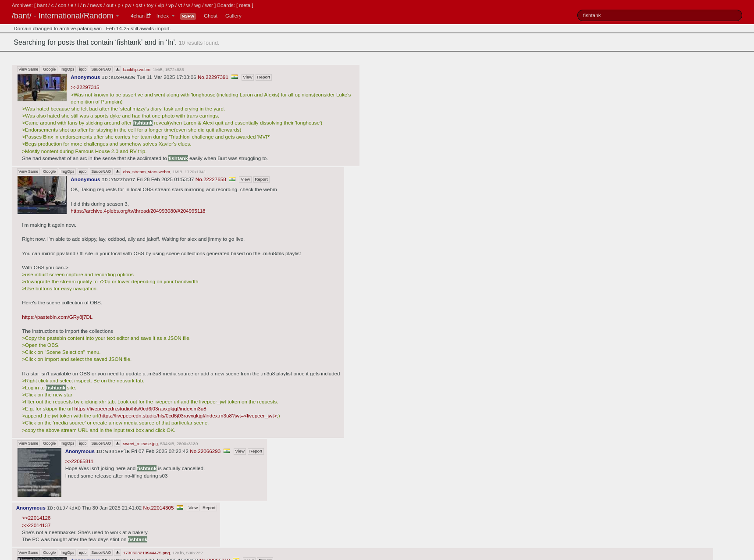Click View Same for backflip.webm

point(28,69)
